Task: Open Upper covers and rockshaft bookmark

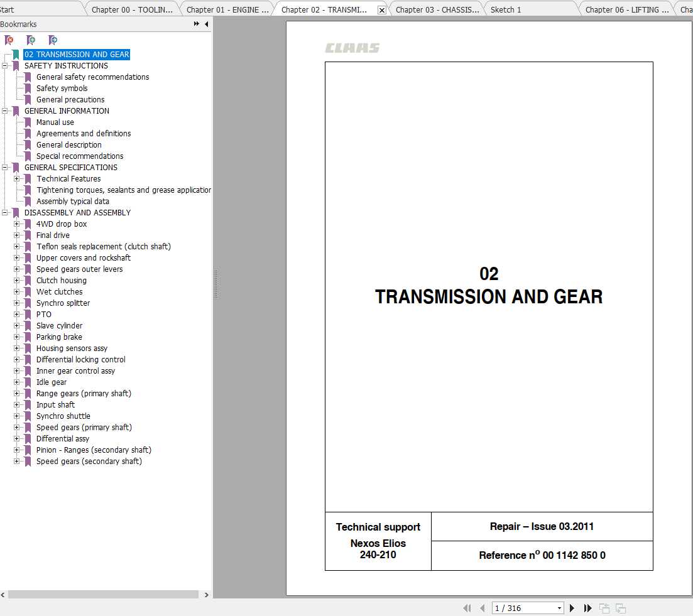Action: pyautogui.click(x=83, y=258)
